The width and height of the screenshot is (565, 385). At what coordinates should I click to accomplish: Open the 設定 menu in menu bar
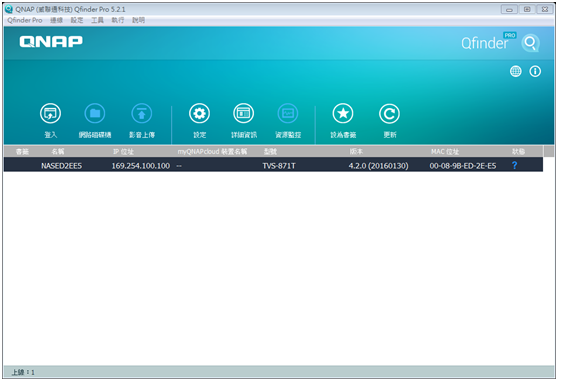coord(77,20)
